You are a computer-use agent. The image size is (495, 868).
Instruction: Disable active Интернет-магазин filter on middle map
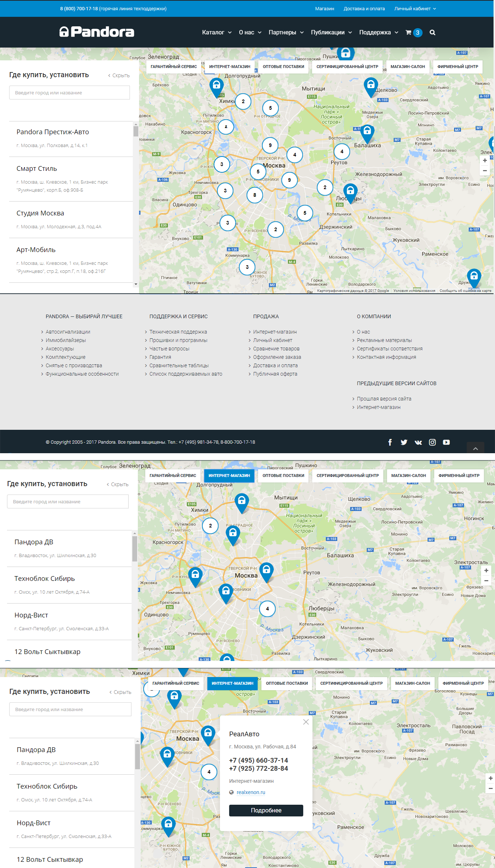229,476
